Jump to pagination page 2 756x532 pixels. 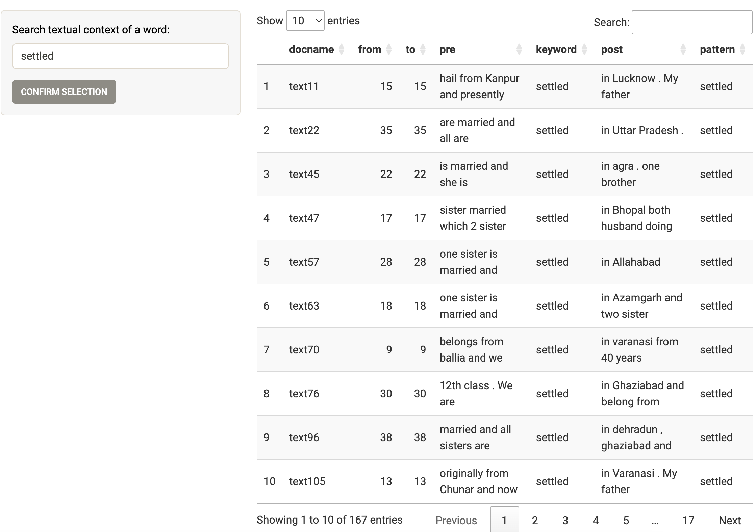(x=535, y=520)
